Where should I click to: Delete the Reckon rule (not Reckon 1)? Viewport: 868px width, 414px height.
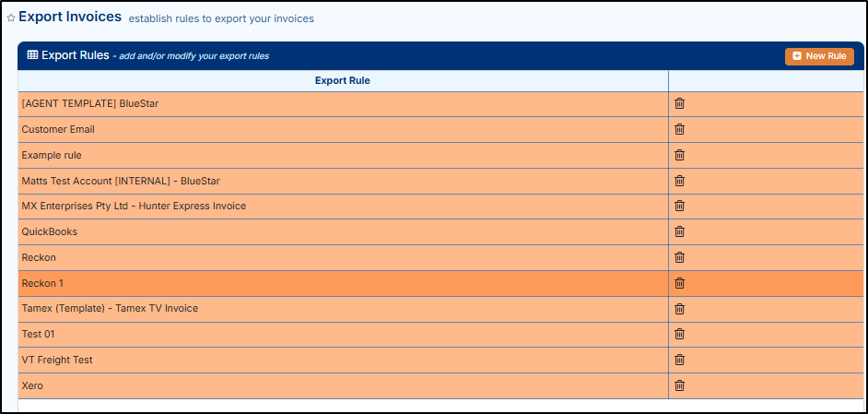pyautogui.click(x=679, y=257)
